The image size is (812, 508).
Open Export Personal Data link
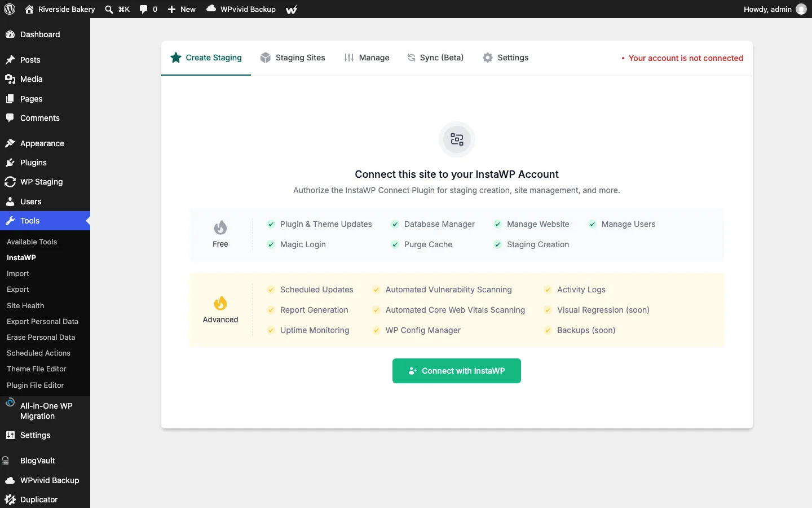pyautogui.click(x=42, y=321)
